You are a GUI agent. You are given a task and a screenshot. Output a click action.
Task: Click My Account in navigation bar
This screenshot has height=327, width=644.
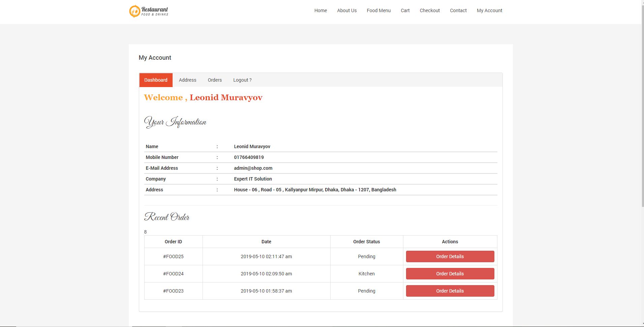(x=489, y=10)
